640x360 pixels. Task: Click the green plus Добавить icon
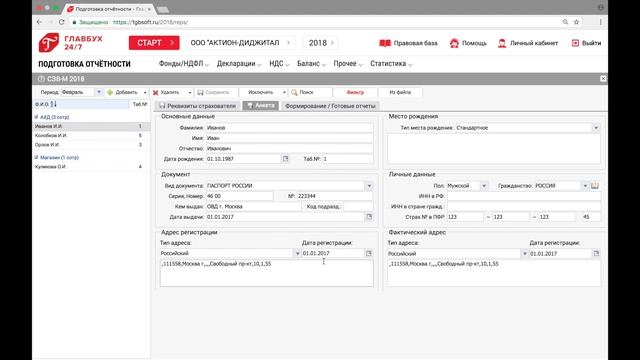(x=110, y=93)
